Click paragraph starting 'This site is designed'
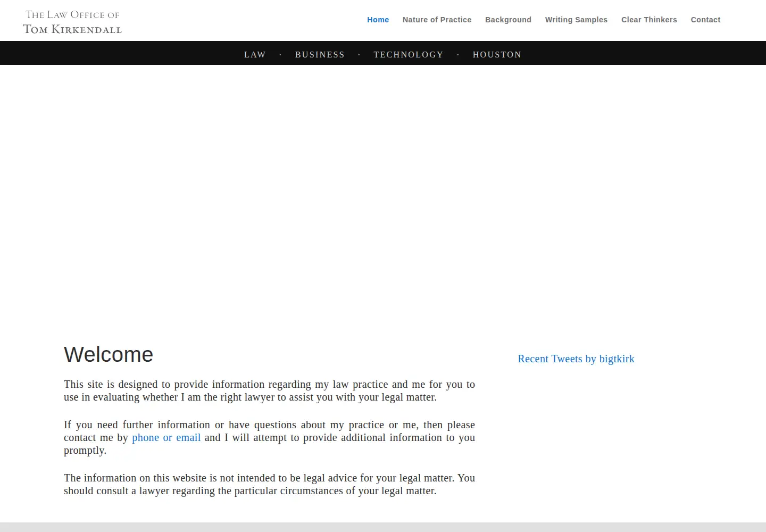Viewport: 766px width, 532px height. [269, 390]
